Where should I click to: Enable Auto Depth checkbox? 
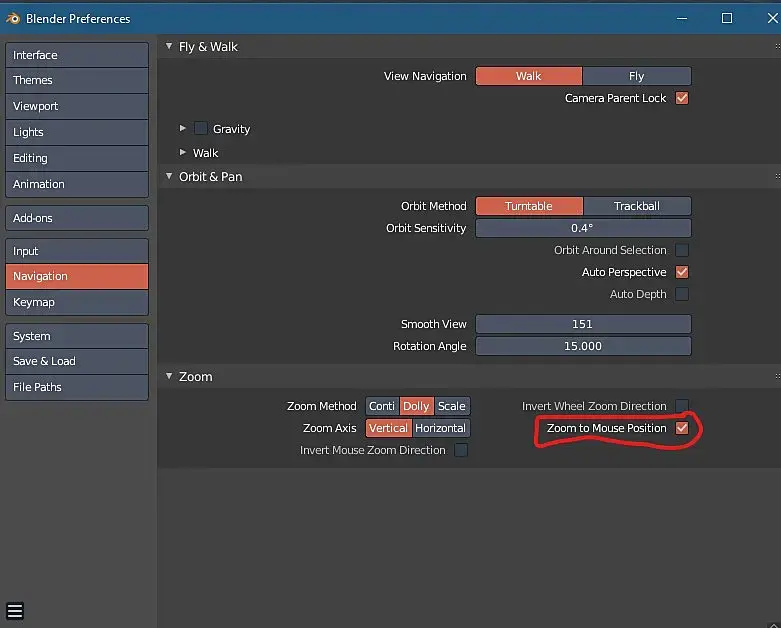coord(682,294)
